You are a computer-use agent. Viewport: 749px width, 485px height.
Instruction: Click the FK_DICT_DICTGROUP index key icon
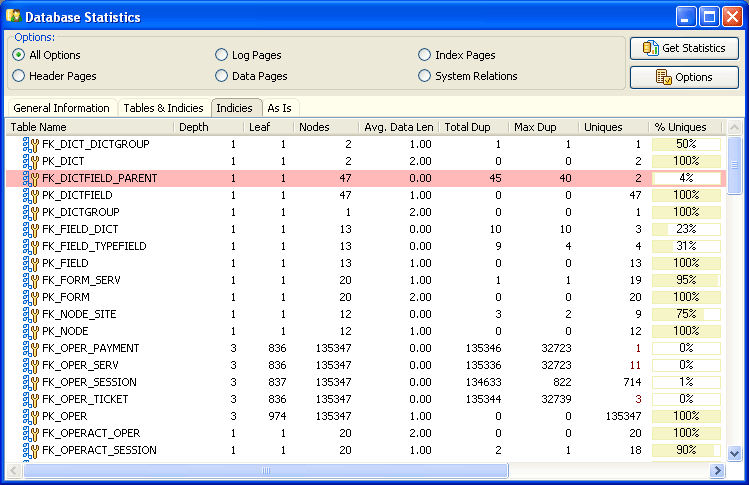[30, 144]
